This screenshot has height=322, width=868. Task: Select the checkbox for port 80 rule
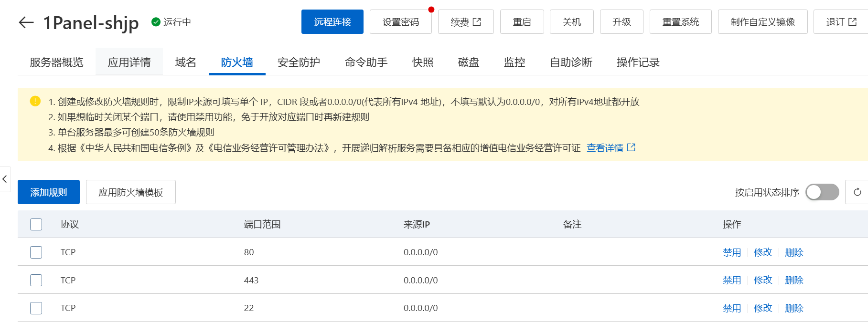36,252
